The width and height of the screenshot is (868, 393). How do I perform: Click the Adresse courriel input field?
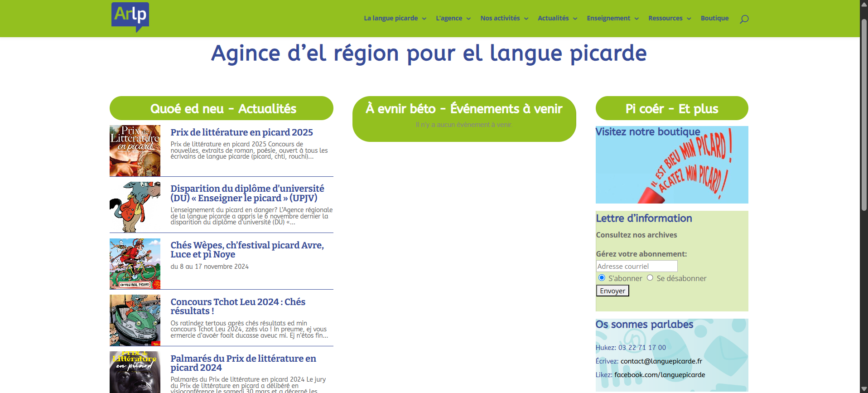click(637, 266)
